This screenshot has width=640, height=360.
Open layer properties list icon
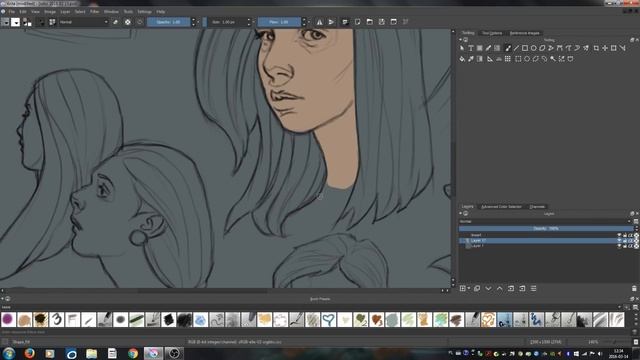point(533,288)
